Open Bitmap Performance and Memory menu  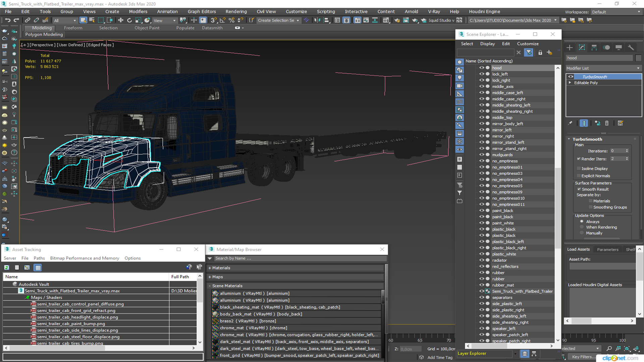[x=85, y=258]
